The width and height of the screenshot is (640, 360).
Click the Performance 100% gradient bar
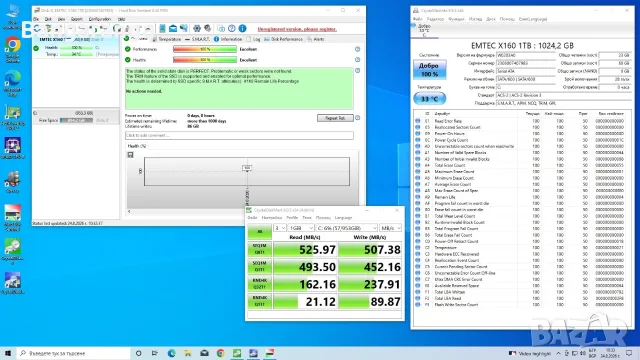click(205, 49)
